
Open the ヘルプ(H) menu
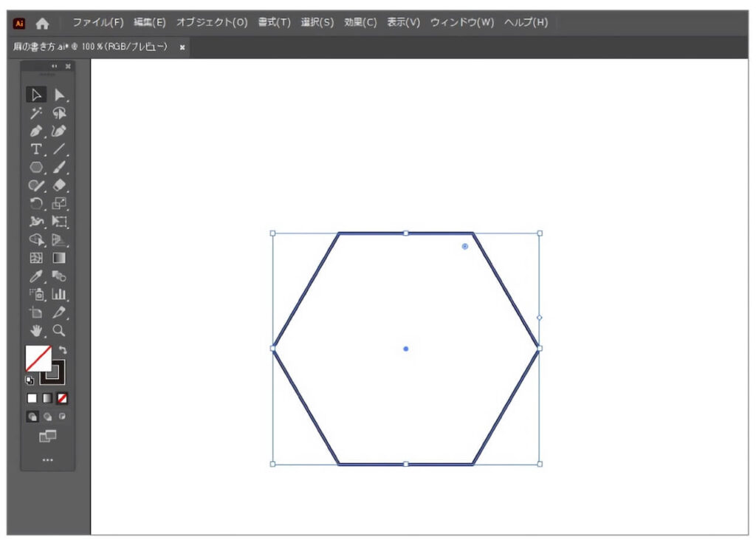point(526,22)
